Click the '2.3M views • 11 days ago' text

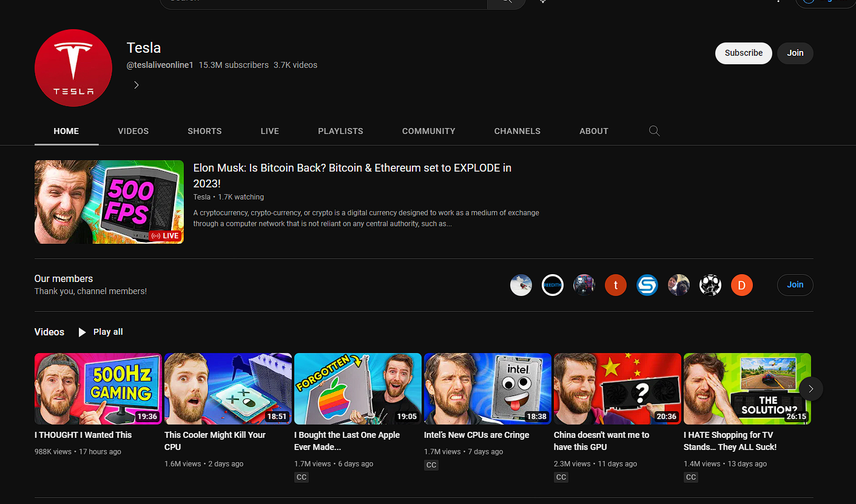596,464
